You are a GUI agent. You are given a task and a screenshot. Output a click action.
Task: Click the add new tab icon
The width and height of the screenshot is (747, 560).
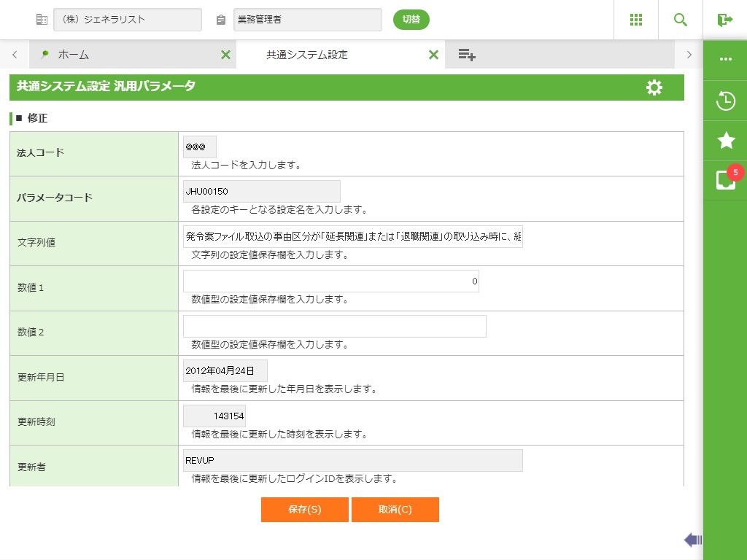pyautogui.click(x=467, y=55)
